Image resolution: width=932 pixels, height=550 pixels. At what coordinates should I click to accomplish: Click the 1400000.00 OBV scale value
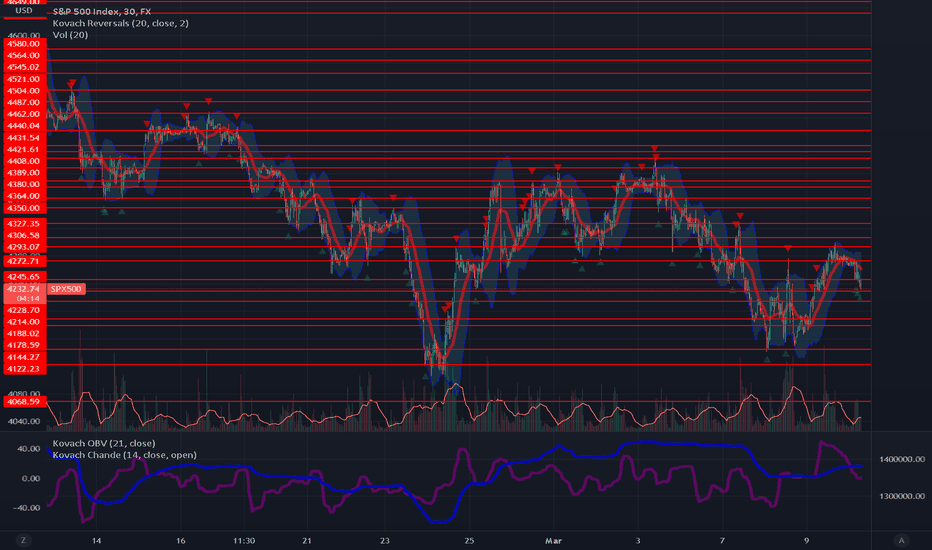point(902,459)
